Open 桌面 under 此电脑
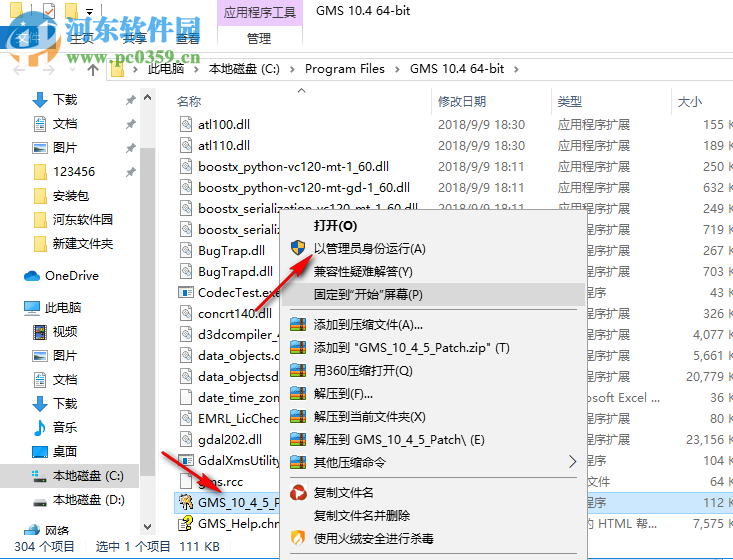The image size is (733, 560). coord(65,452)
